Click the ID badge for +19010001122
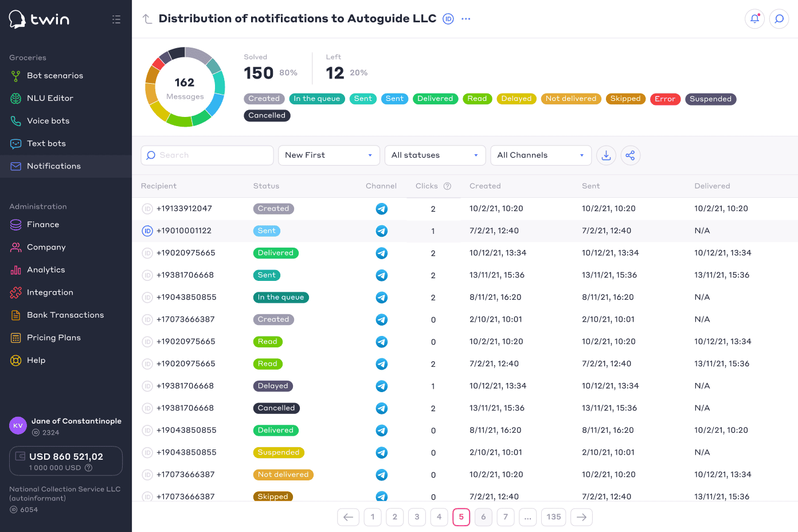The height and width of the screenshot is (532, 798). coord(147,231)
